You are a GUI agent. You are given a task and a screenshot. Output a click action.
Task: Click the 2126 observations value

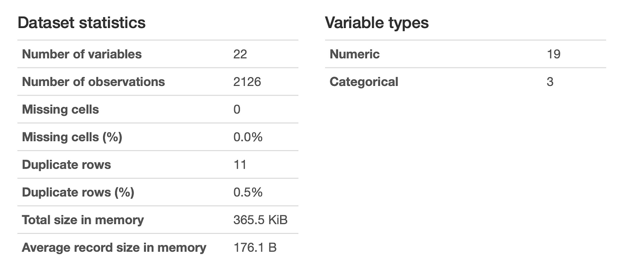click(x=247, y=82)
